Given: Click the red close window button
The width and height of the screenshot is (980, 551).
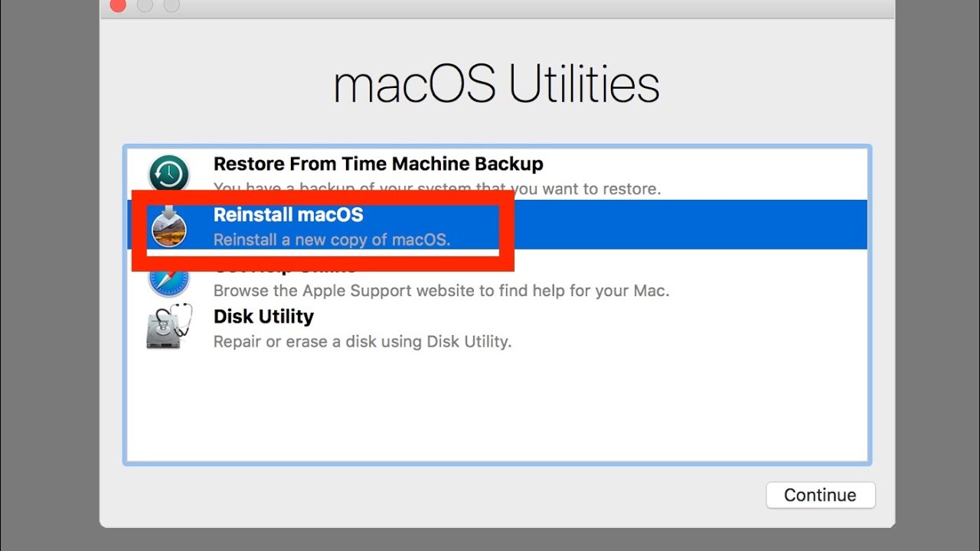Looking at the screenshot, I should click(x=117, y=5).
